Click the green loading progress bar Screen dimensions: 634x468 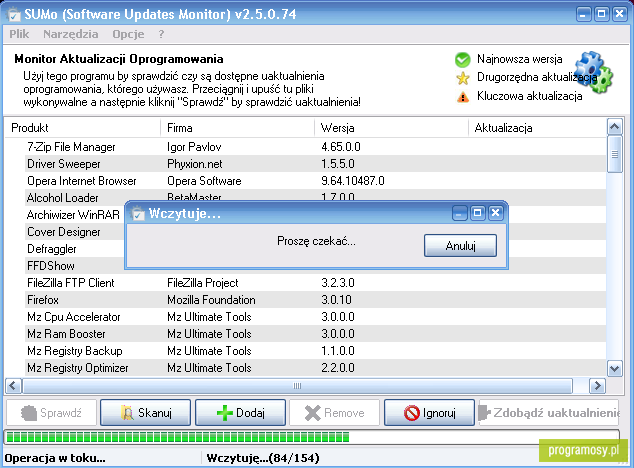(311, 437)
